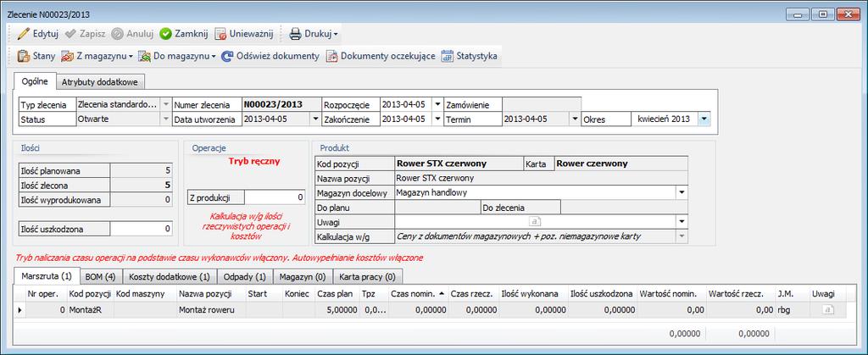868x355 pixels.
Task: Click the Statystyka calendar icon
Action: (x=448, y=56)
